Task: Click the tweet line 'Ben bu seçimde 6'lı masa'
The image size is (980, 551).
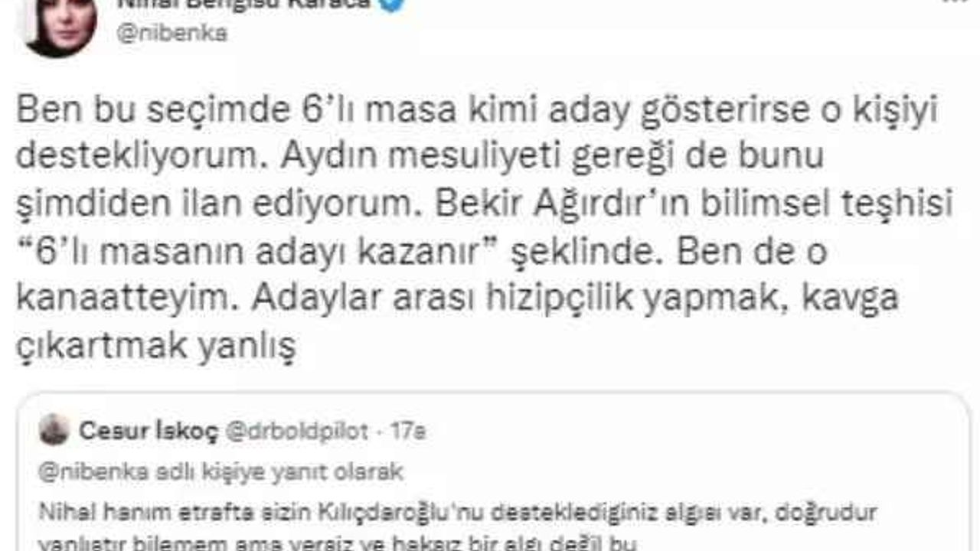Action: click(x=476, y=112)
